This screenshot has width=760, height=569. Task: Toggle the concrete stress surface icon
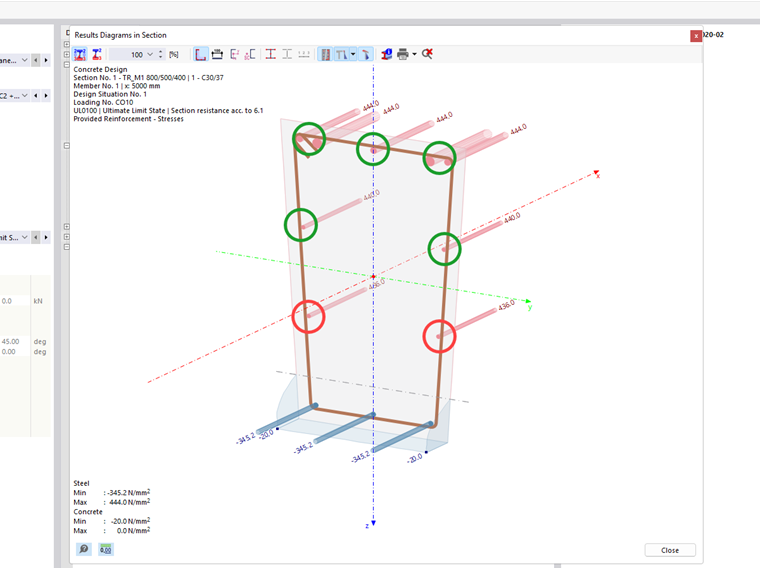click(x=366, y=54)
